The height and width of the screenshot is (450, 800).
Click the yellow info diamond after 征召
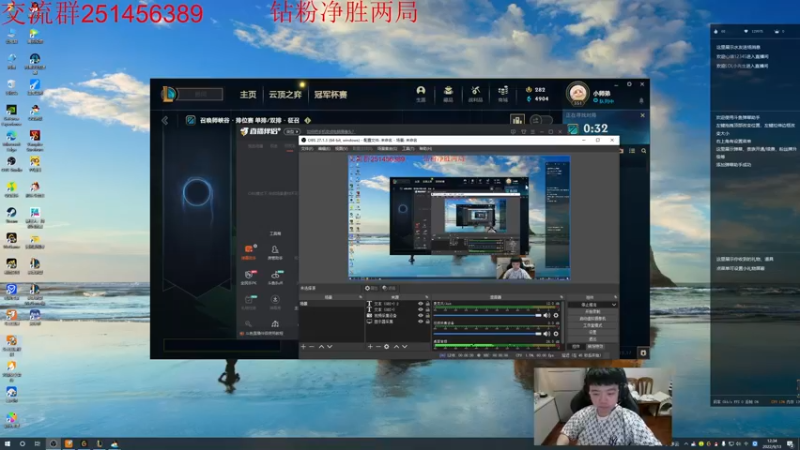pyautogui.click(x=308, y=120)
